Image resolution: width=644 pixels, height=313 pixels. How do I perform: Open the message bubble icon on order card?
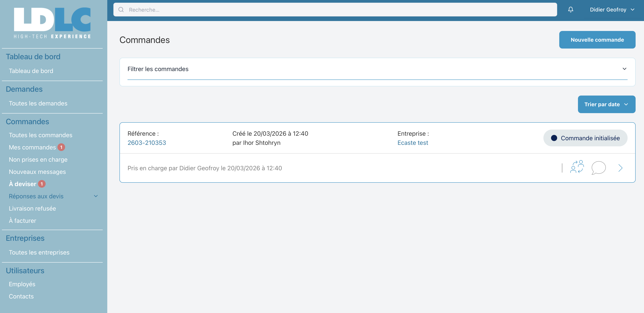point(599,168)
